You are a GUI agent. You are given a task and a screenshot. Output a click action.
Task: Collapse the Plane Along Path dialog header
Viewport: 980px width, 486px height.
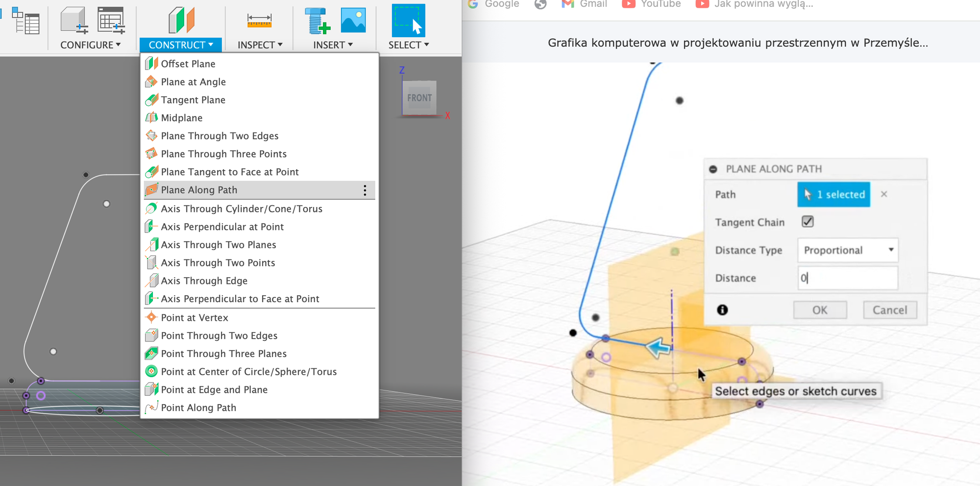[713, 169]
